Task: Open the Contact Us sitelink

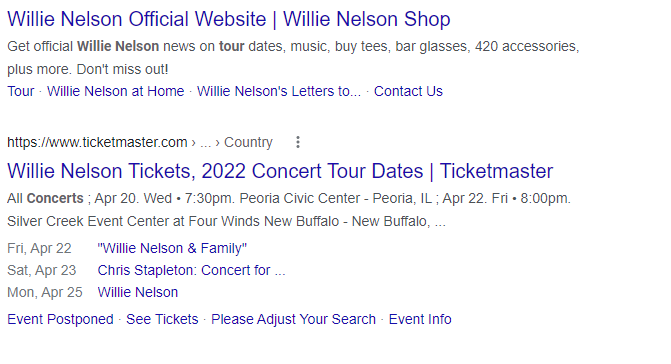Action: point(408,91)
